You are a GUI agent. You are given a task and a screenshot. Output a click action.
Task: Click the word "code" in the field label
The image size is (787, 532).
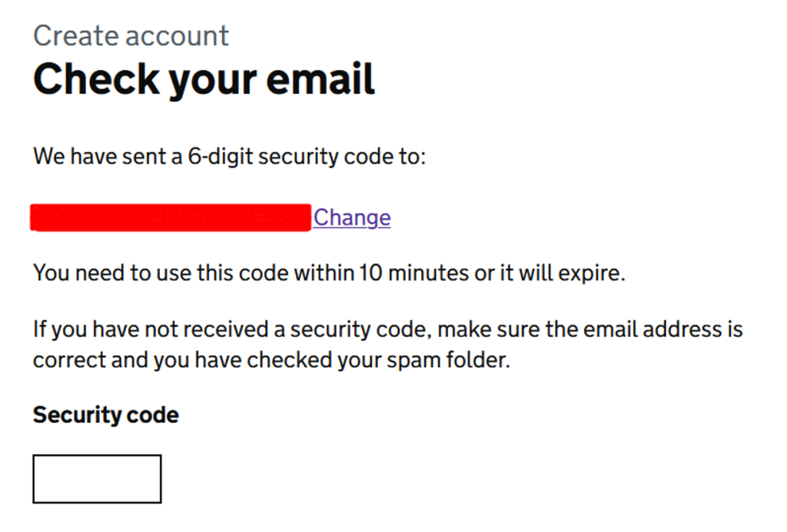coord(155,415)
